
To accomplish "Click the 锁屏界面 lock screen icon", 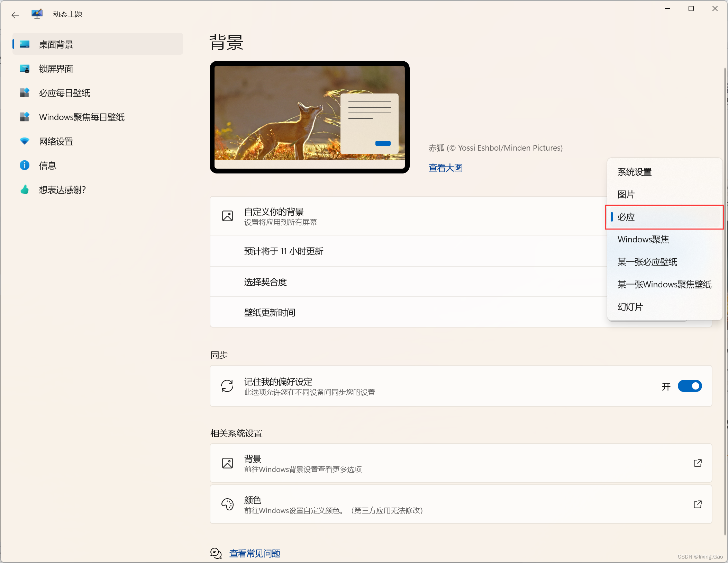I will [25, 69].
